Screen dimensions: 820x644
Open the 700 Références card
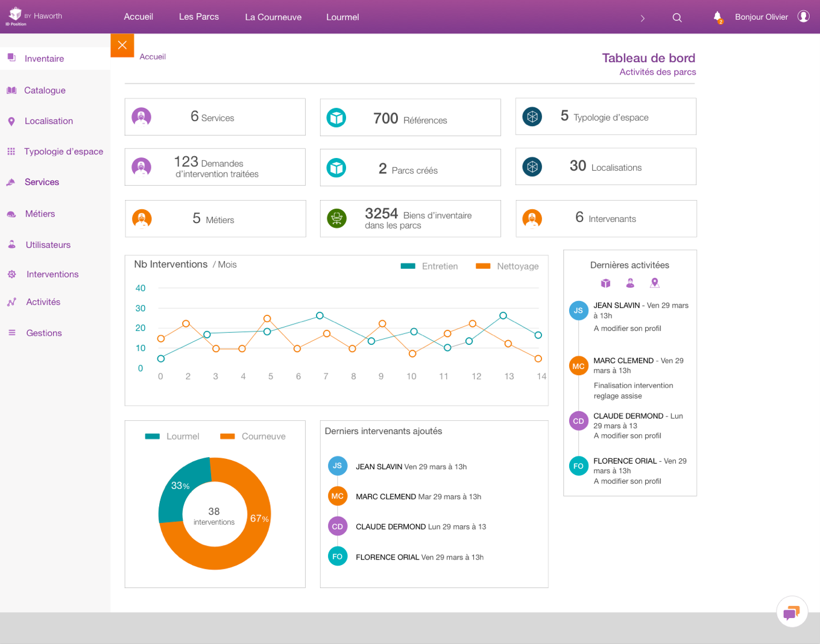(x=410, y=118)
